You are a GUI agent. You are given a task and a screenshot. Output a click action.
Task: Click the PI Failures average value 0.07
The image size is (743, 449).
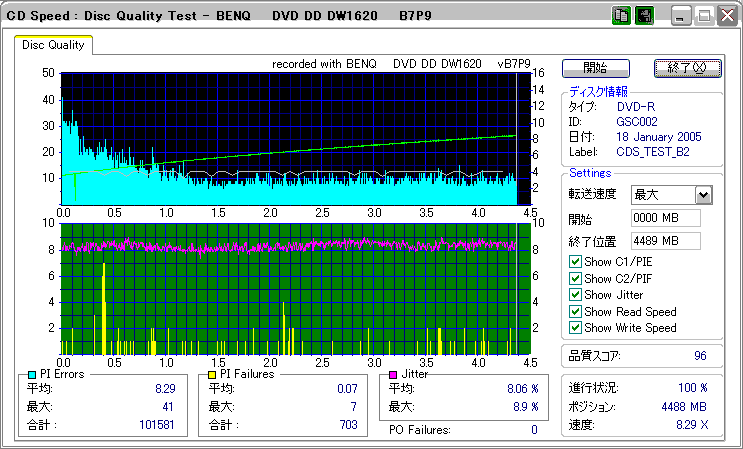[x=347, y=389]
